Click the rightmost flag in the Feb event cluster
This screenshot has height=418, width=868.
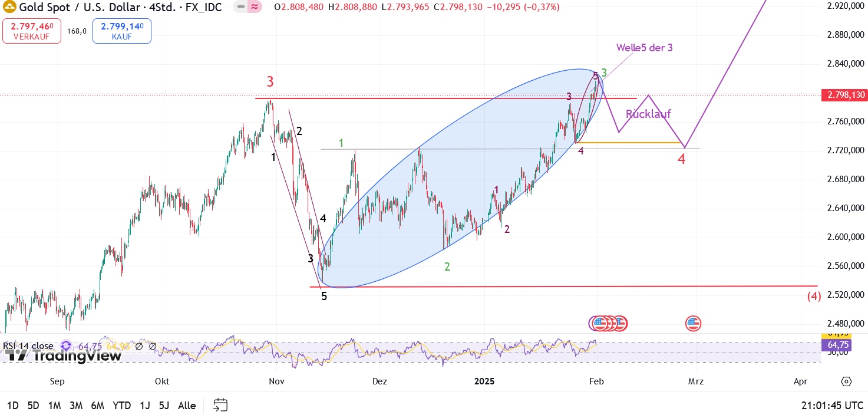point(620,323)
